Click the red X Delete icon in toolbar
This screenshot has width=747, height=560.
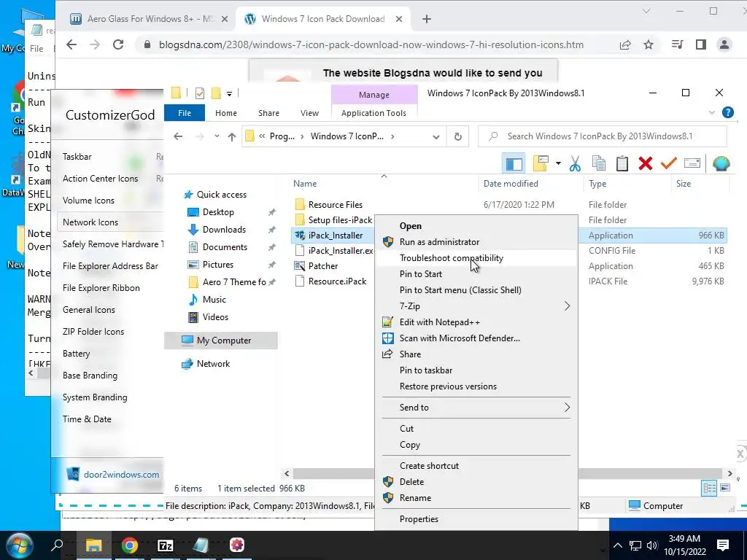click(x=645, y=164)
